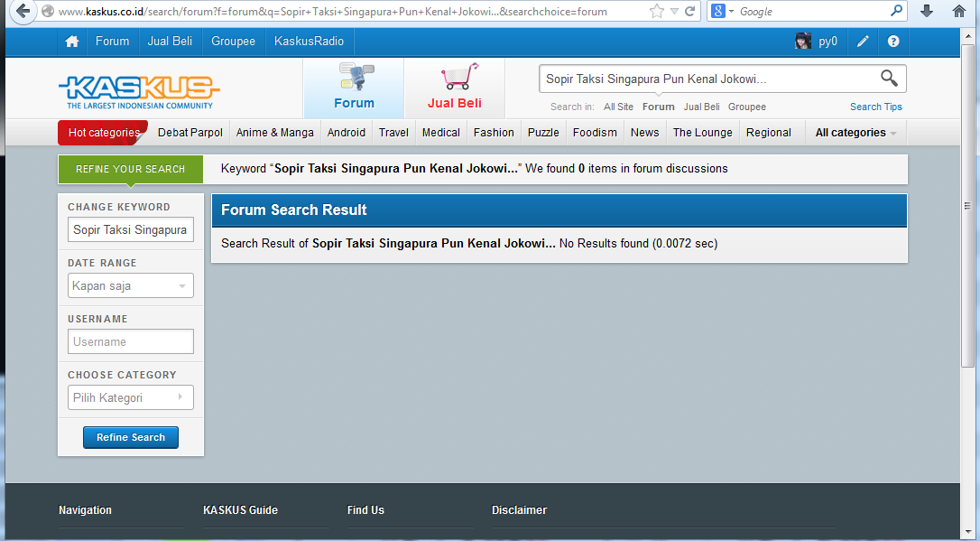Reload the page with refresh icon
This screenshot has height=541, width=980.
[690, 11]
